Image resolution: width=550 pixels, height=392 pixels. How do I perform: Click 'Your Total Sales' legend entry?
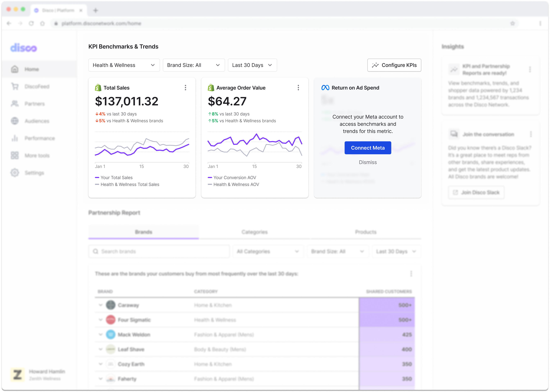[114, 177]
